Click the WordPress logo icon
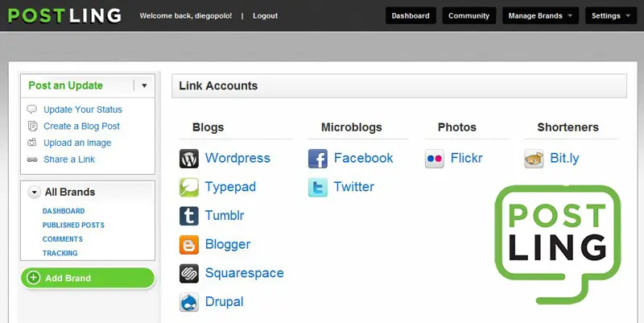The image size is (644, 323). [x=189, y=159]
